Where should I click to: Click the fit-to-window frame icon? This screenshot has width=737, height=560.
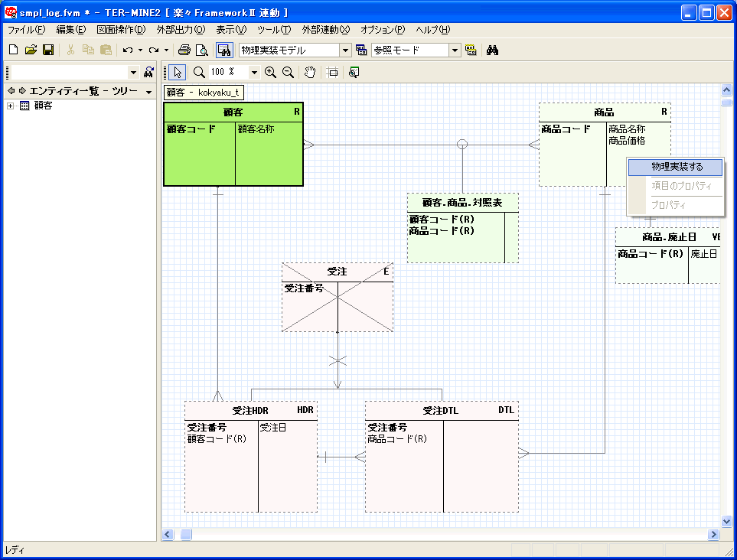(x=332, y=73)
